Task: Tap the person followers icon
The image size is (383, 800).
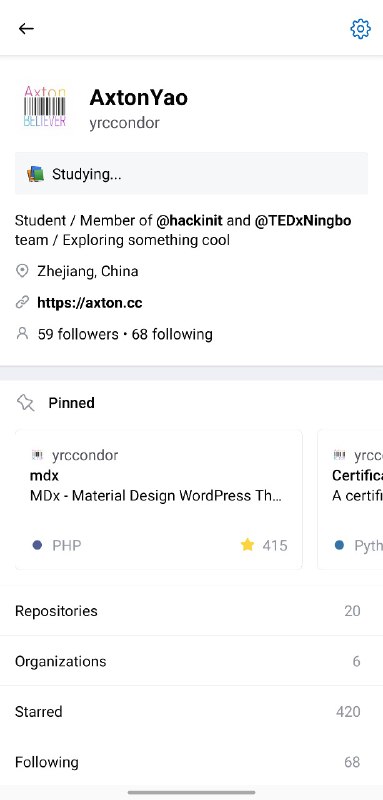Action: coord(22,334)
